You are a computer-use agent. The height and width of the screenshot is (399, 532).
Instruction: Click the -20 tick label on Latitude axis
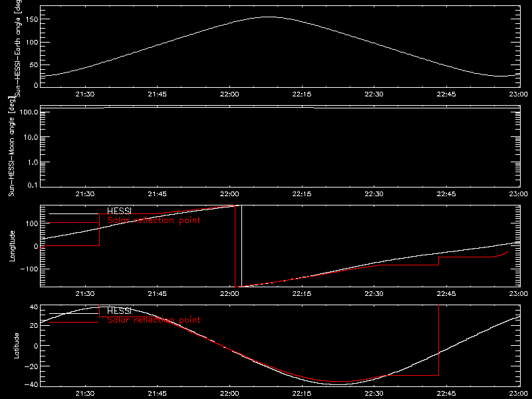31,366
